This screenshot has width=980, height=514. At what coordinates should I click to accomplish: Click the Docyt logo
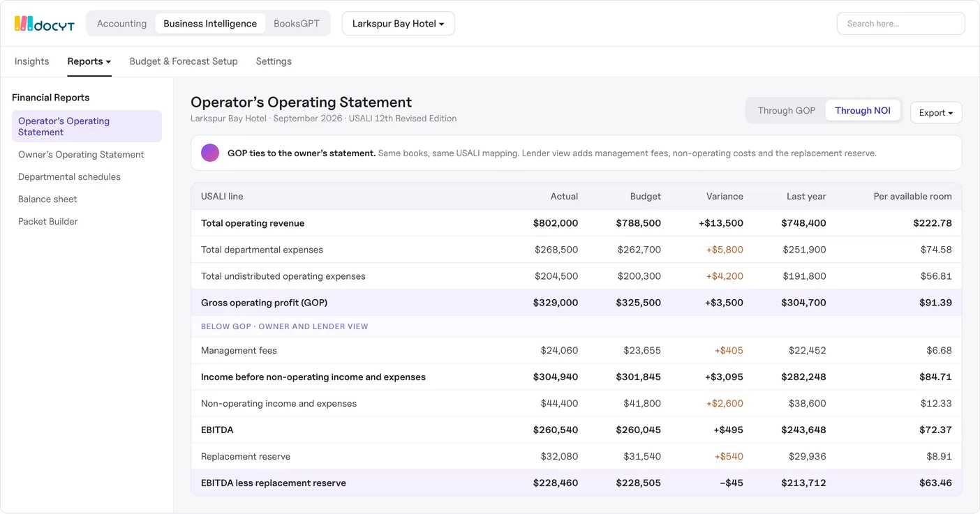44,24
